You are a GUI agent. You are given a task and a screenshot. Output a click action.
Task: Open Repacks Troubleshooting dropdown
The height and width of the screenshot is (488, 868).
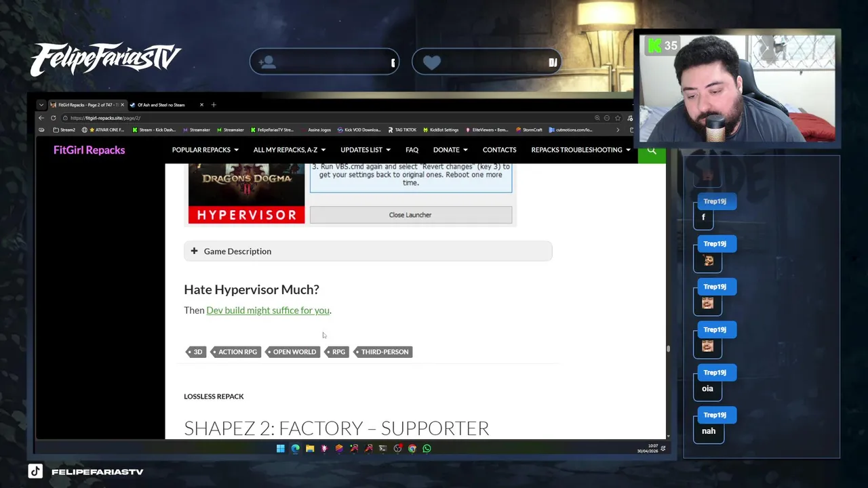(x=580, y=150)
